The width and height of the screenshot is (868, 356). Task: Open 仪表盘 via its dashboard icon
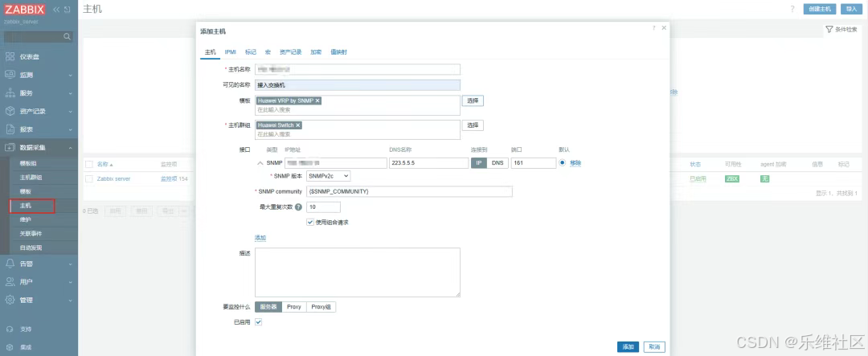coord(10,56)
